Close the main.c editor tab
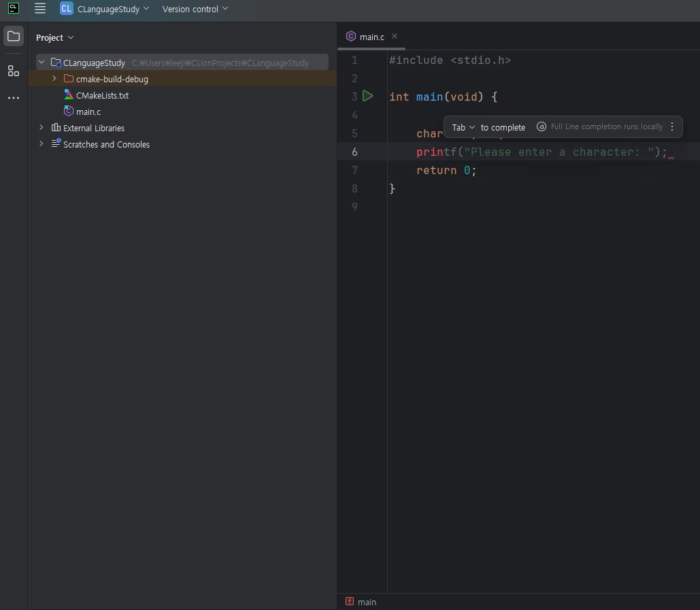Screen dimensions: 700x610 pyautogui.click(x=395, y=37)
